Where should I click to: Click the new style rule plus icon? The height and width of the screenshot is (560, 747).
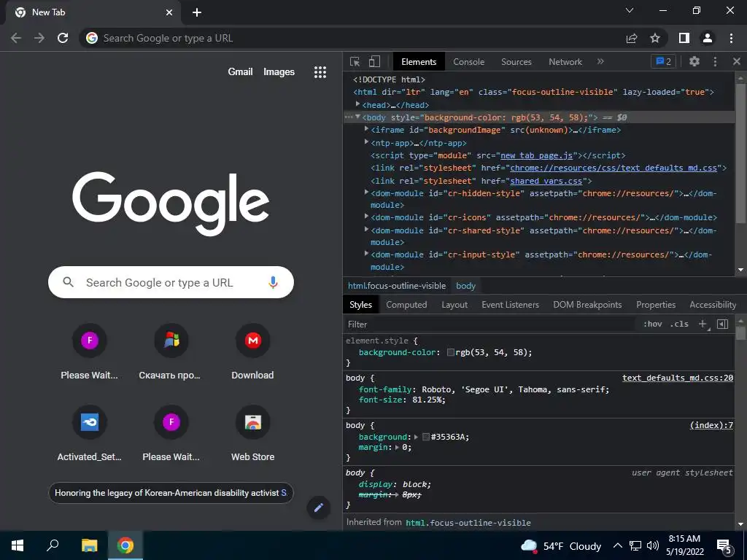pos(703,324)
